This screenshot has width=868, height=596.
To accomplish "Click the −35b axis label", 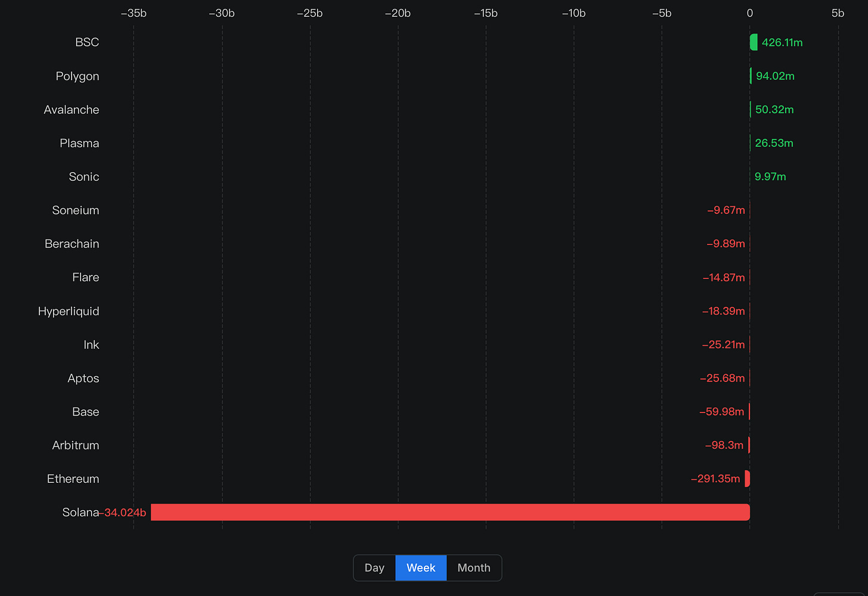I will point(134,13).
